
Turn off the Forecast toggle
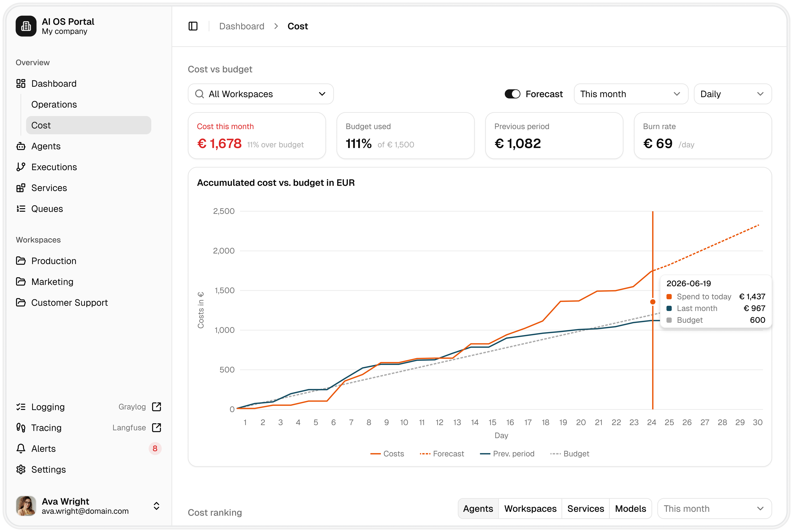click(512, 94)
